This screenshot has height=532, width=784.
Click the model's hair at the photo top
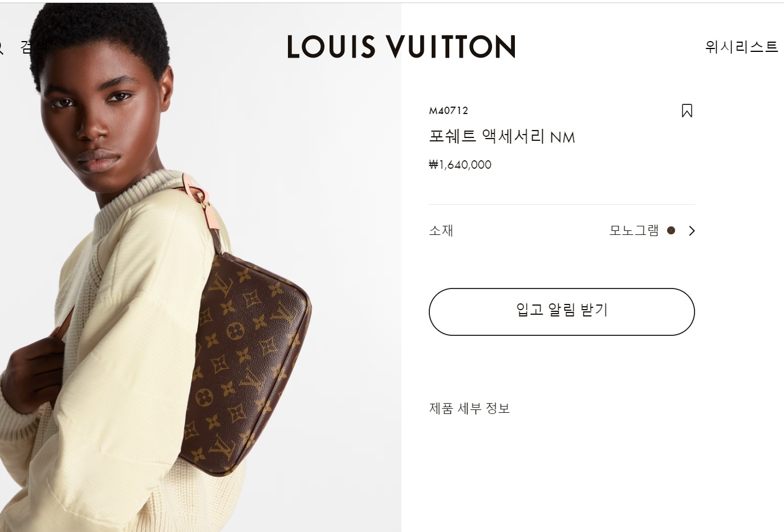(x=103, y=31)
